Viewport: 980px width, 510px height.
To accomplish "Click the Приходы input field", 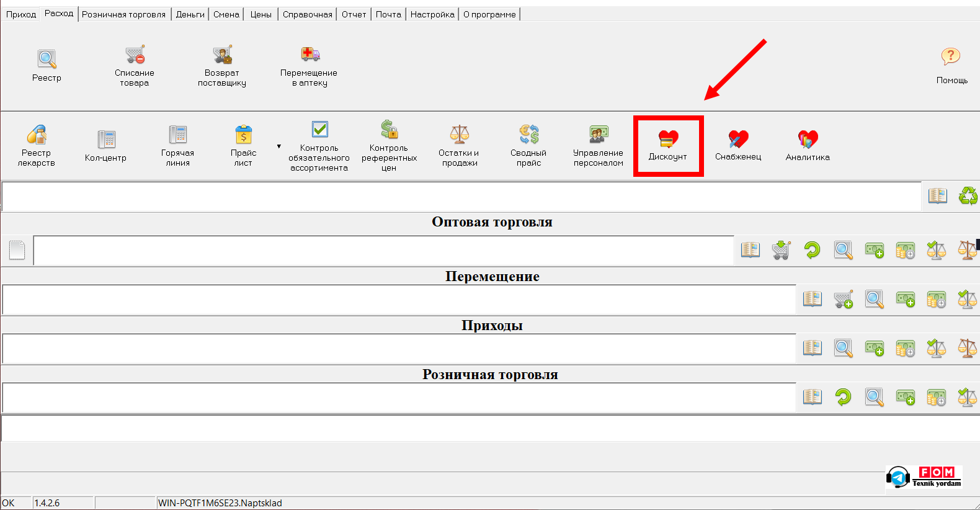I will point(399,349).
